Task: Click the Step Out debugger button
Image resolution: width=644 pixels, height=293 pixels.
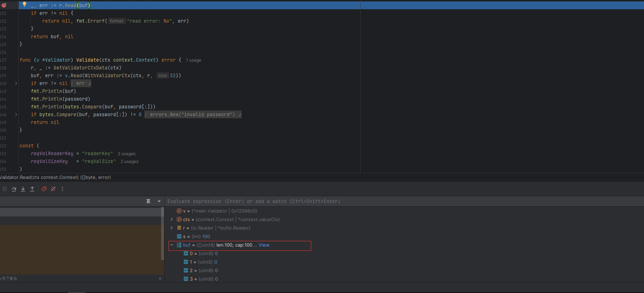Action: click(32, 189)
